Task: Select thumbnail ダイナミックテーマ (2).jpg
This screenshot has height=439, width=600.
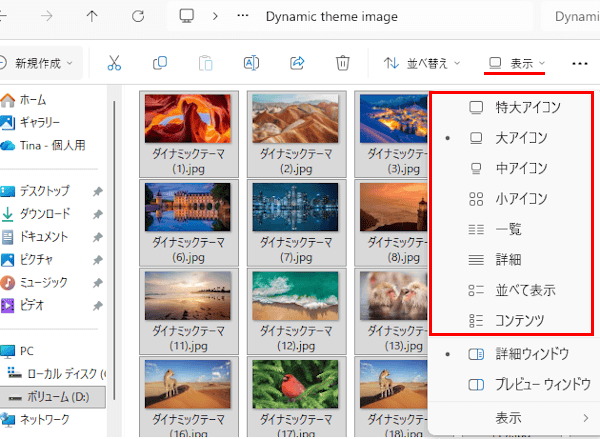Action: pos(296,134)
